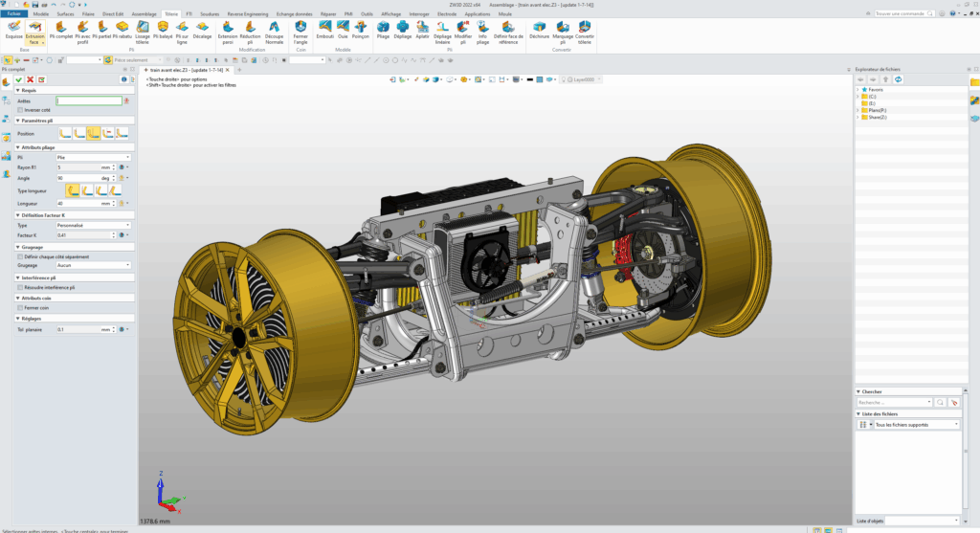Choose the Pli complet tool
980x533 pixels.
point(60,31)
